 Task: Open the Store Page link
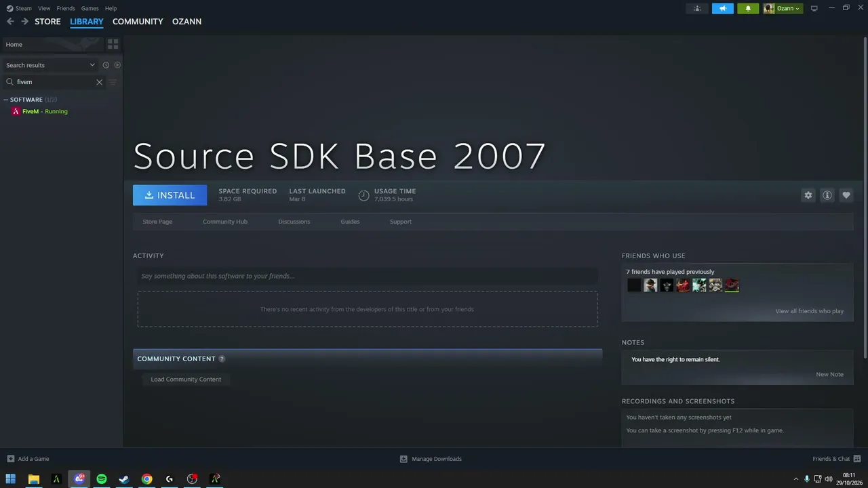point(157,222)
